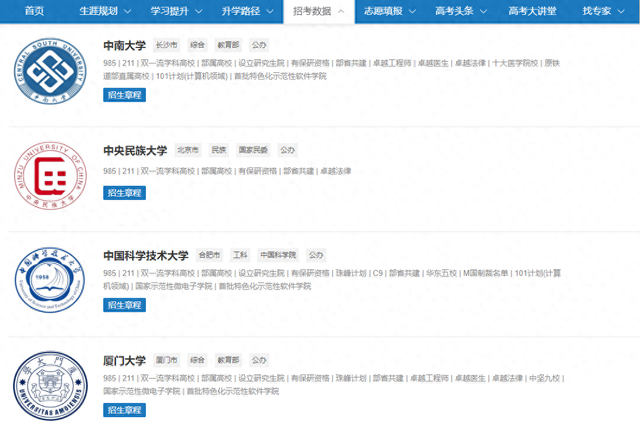The height and width of the screenshot is (435, 640).
Task: Go to 高考大讲堂 in the navigation bar
Action: pyautogui.click(x=532, y=11)
